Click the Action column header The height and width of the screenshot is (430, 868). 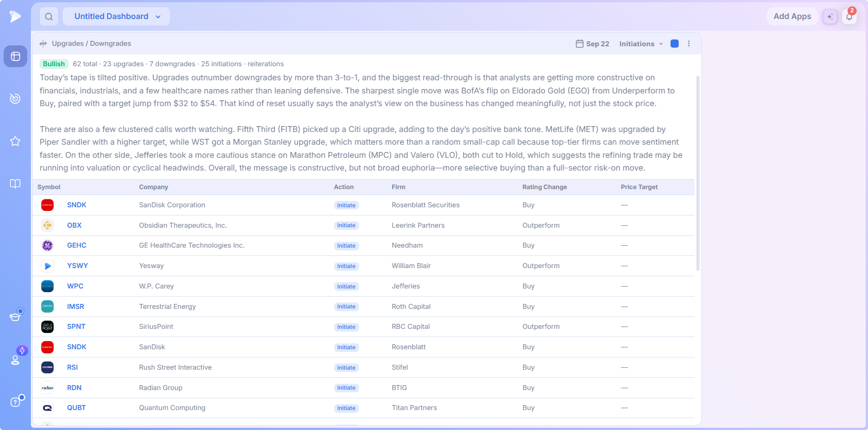tap(344, 187)
